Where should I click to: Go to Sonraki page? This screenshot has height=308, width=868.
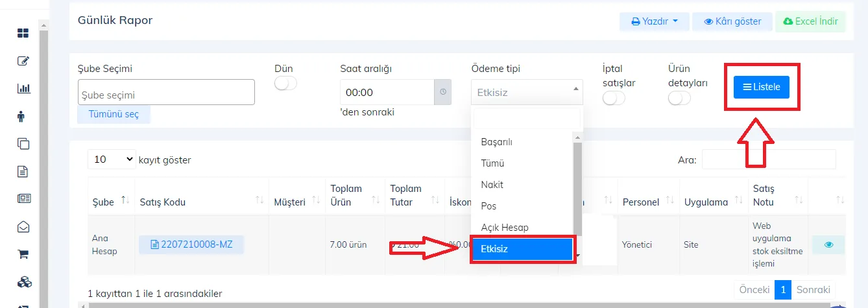pyautogui.click(x=812, y=289)
